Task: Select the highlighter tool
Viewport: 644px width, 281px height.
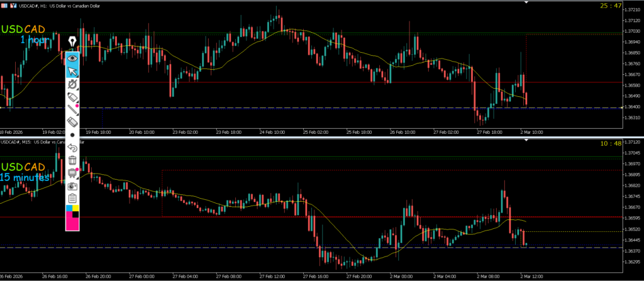Action: pyautogui.click(x=72, y=97)
